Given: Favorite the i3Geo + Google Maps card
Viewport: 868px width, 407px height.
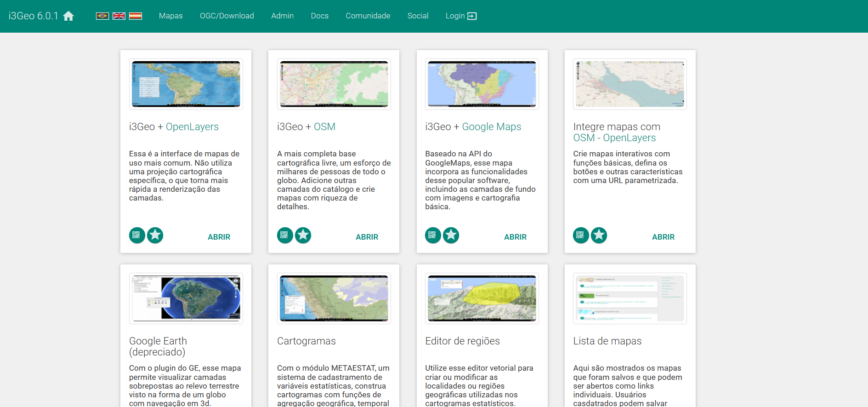Looking at the screenshot, I should [451, 235].
